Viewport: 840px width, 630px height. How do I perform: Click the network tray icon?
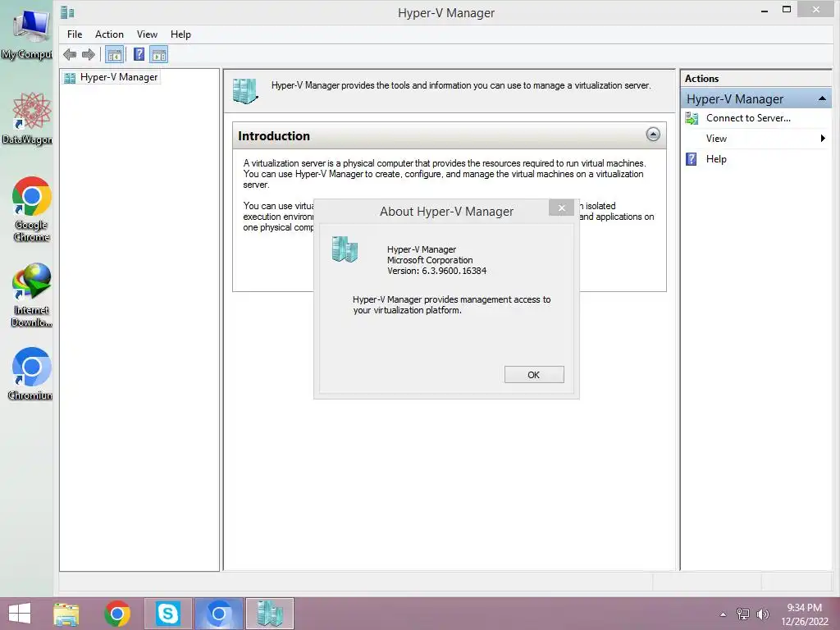click(743, 614)
